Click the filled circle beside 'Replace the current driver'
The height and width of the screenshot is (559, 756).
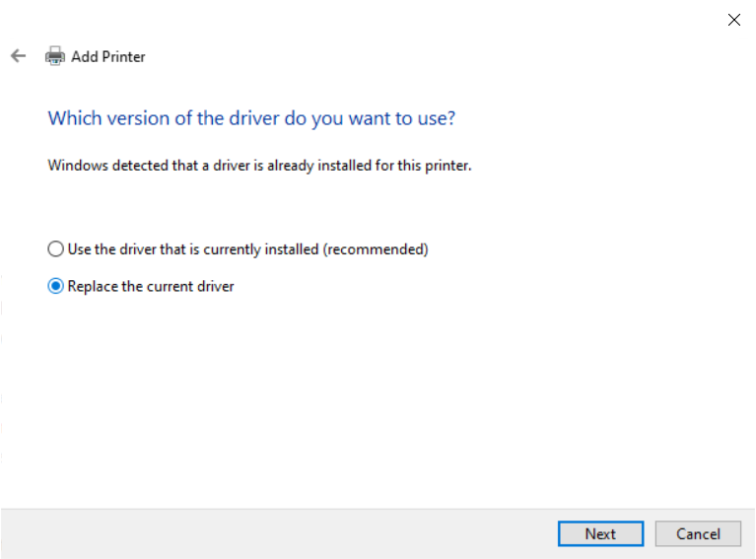click(56, 287)
